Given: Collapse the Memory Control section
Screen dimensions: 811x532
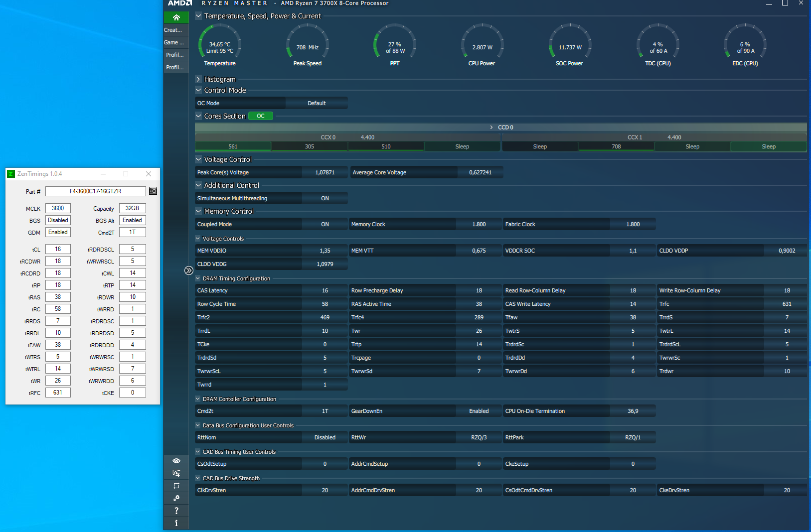Looking at the screenshot, I should click(x=198, y=211).
